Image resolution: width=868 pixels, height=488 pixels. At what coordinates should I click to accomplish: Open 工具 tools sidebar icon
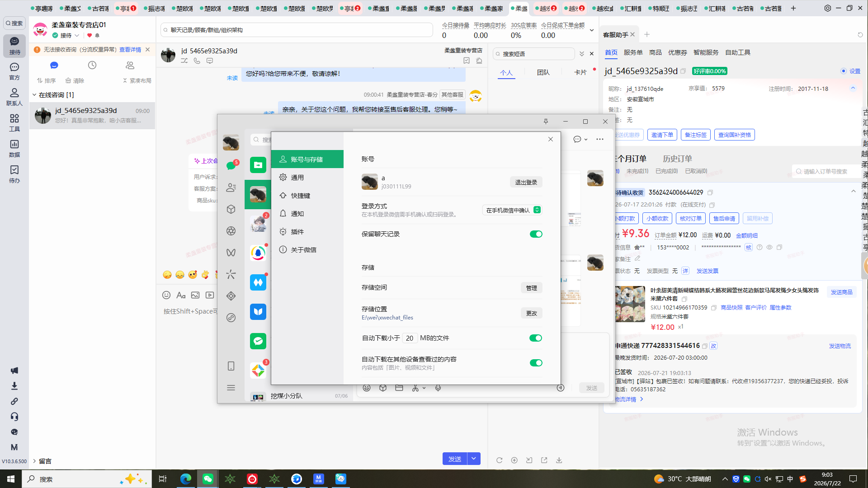(14, 122)
